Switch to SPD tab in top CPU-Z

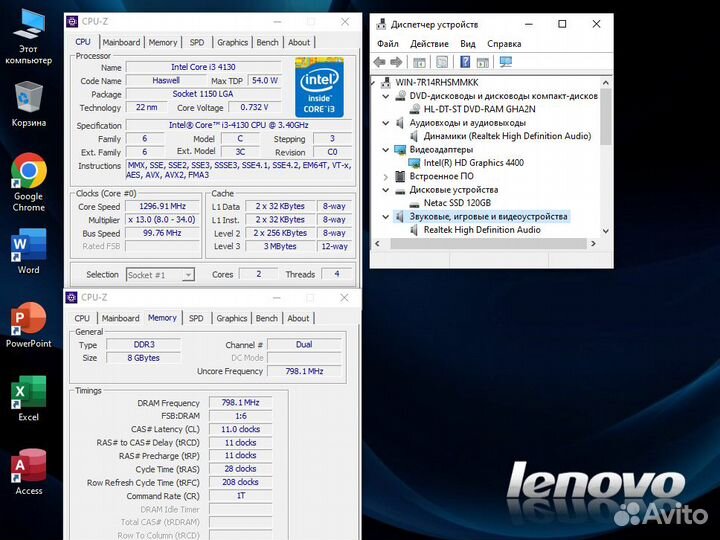[197, 42]
